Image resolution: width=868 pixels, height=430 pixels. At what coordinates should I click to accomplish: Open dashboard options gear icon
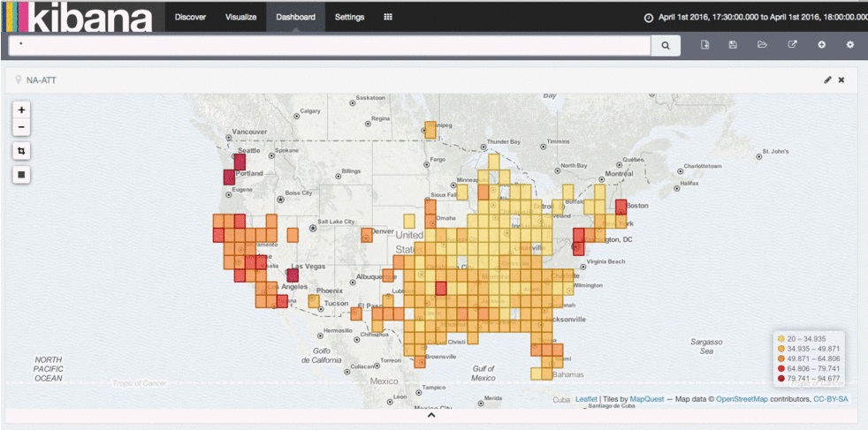850,45
